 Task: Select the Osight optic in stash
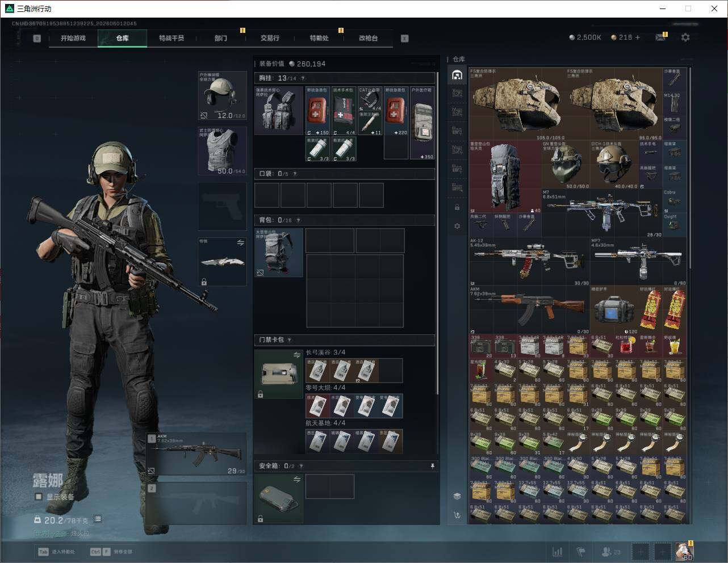click(x=675, y=225)
